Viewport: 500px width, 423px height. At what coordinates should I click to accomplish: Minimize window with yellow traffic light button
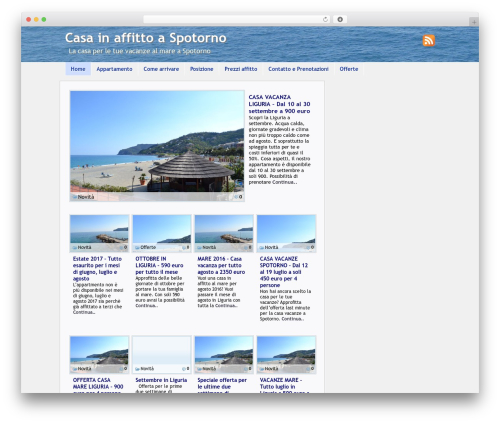coord(36,19)
